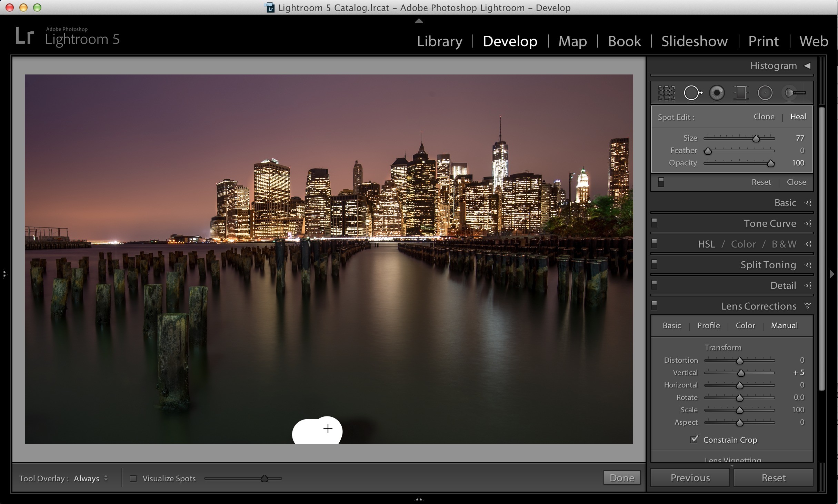Click the Done button
Image resolution: width=838 pixels, height=504 pixels.
(x=622, y=478)
